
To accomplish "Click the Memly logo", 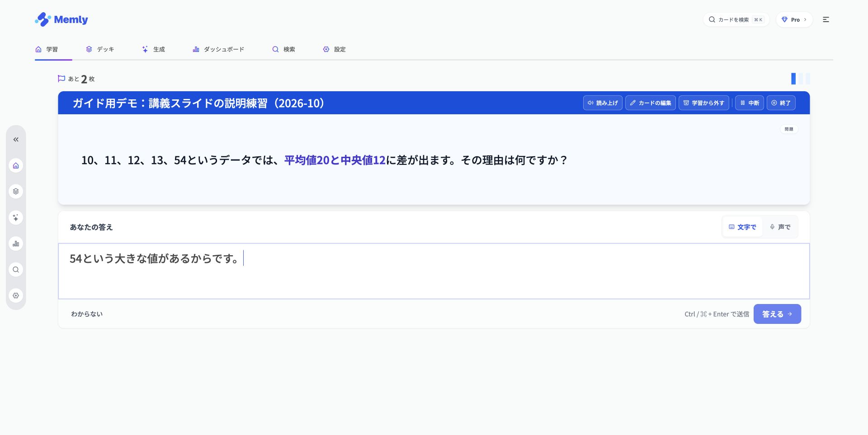I will tap(61, 19).
